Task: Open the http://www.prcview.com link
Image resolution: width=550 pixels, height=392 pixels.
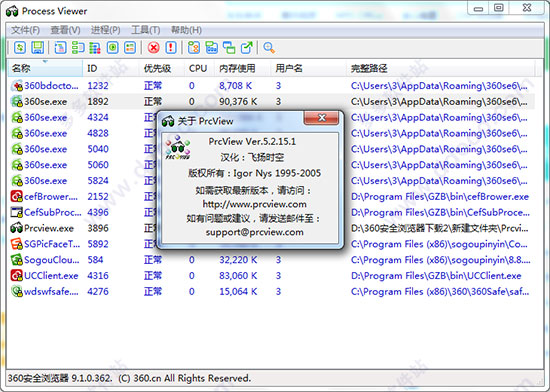Action: (254, 204)
